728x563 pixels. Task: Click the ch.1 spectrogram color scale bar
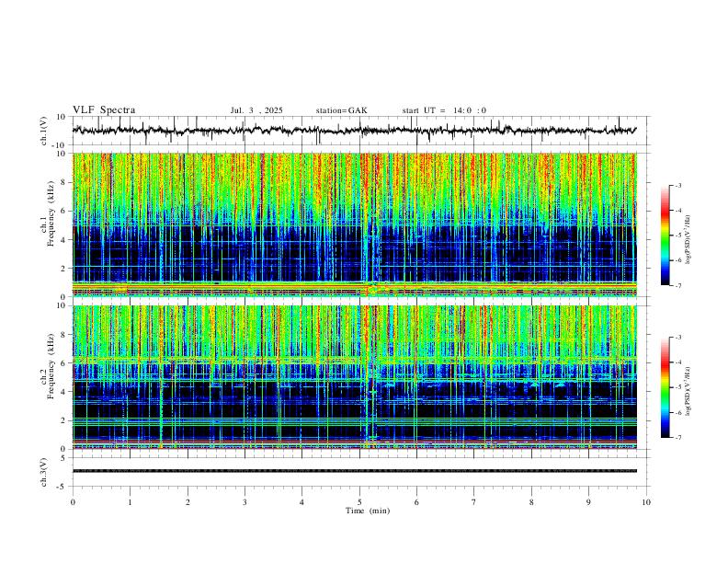click(x=665, y=236)
